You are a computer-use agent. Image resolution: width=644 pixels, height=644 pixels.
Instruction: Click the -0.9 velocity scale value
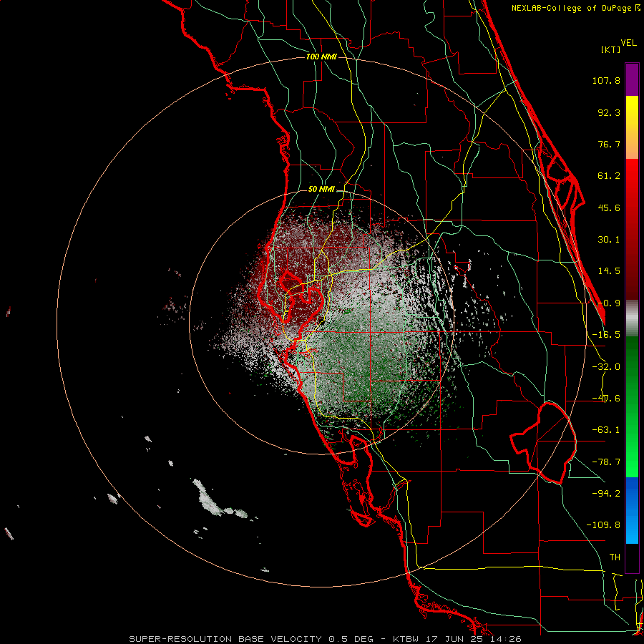[x=609, y=303]
